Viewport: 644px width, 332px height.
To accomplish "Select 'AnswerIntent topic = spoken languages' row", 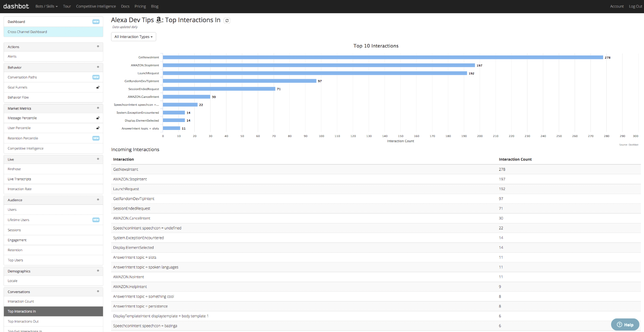I will tap(376, 267).
